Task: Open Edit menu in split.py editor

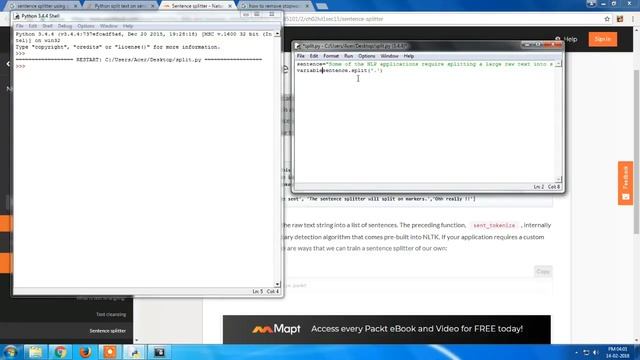Action: pyautogui.click(x=313, y=56)
